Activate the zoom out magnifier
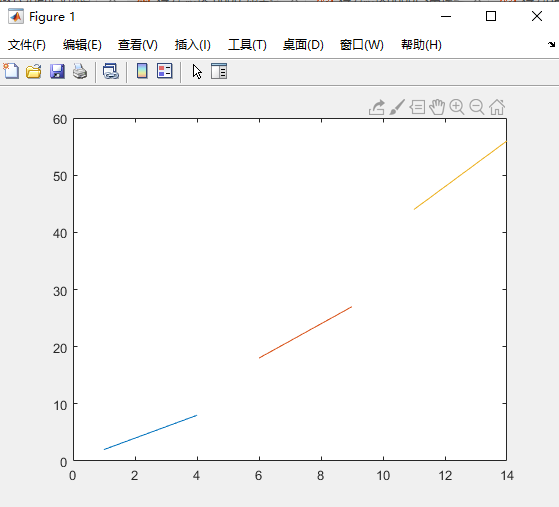Screen dimensions: 559x507 pyautogui.click(x=477, y=107)
